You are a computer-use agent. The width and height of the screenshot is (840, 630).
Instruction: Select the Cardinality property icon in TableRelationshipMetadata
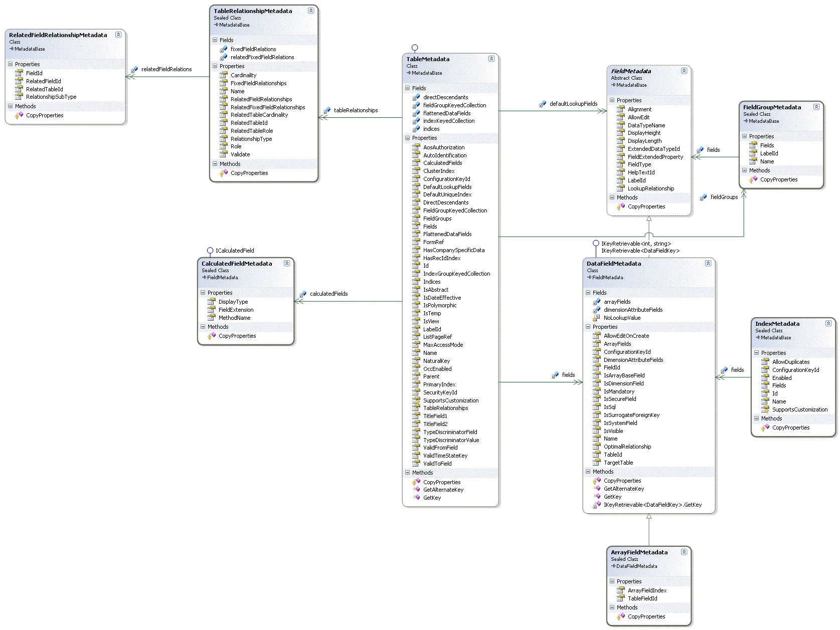[x=224, y=75]
